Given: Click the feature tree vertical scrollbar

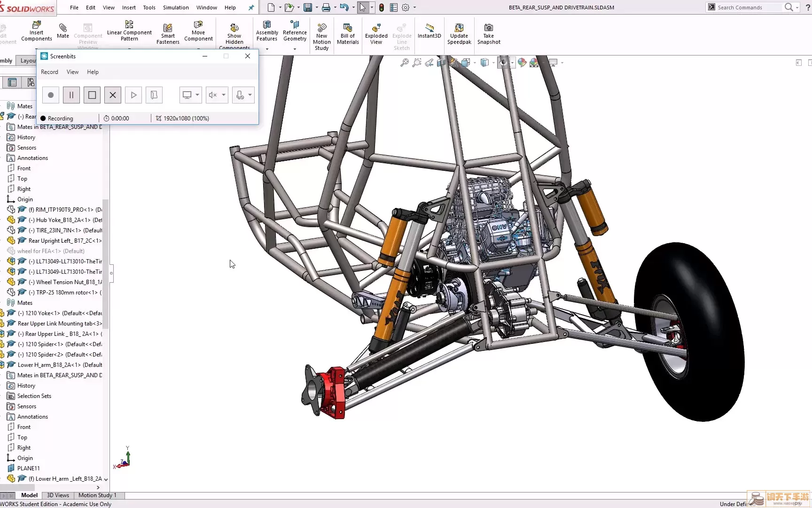Looking at the screenshot, I should (106, 263).
